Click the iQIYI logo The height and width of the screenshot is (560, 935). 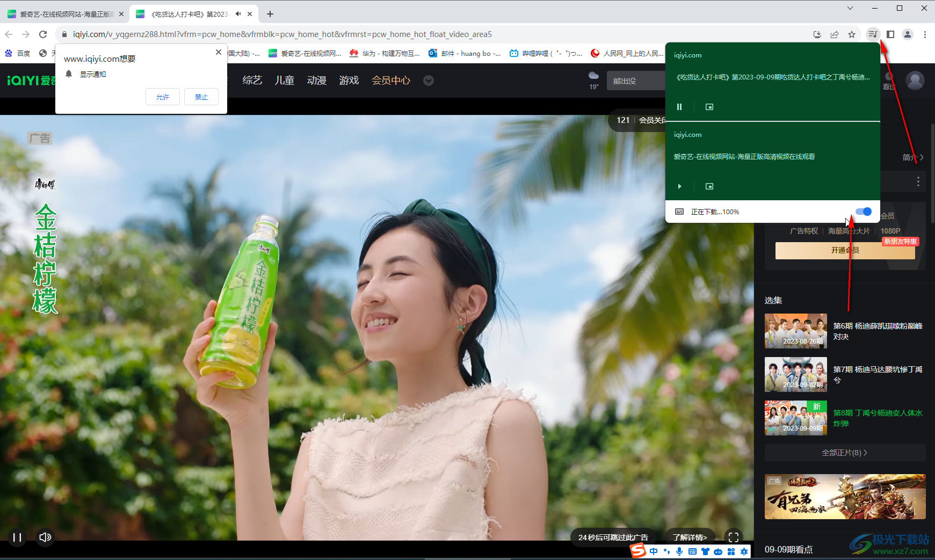click(x=31, y=81)
